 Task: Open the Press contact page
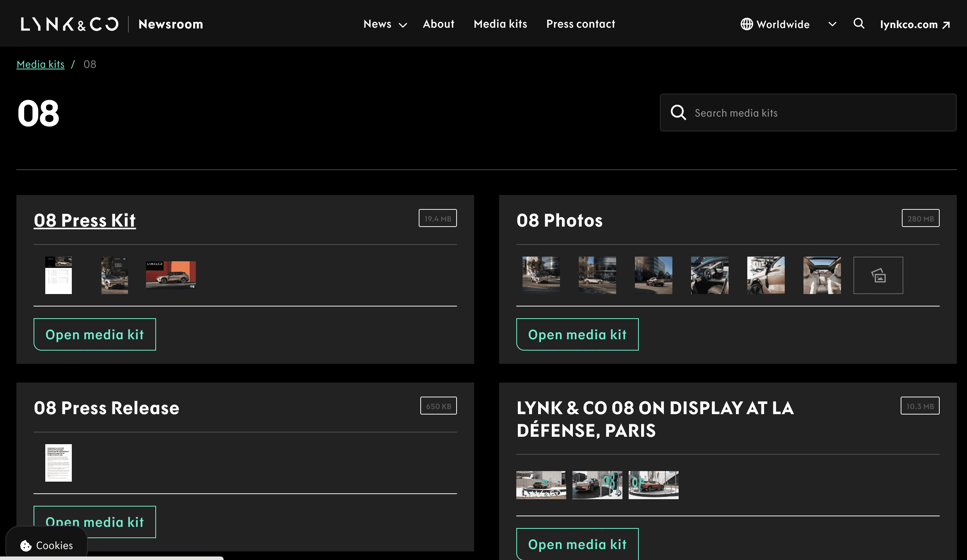click(581, 24)
